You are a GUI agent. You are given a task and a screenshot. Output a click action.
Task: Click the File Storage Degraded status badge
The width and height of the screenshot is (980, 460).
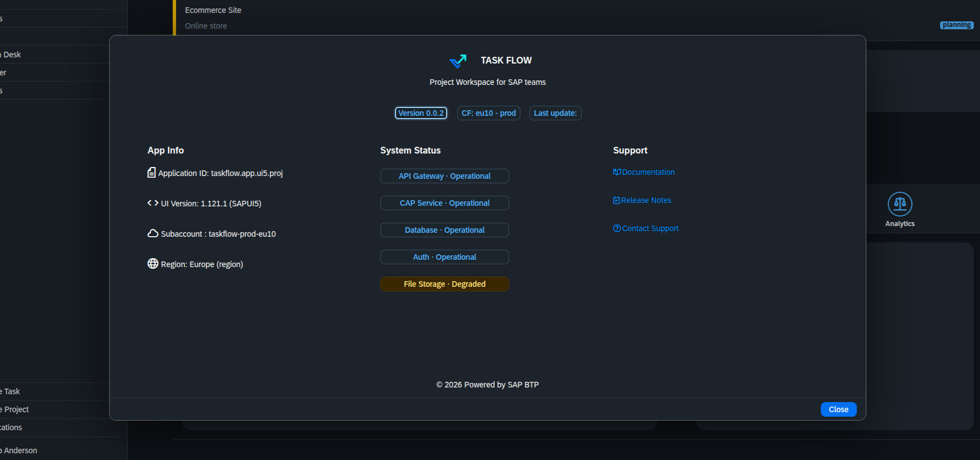tap(444, 284)
